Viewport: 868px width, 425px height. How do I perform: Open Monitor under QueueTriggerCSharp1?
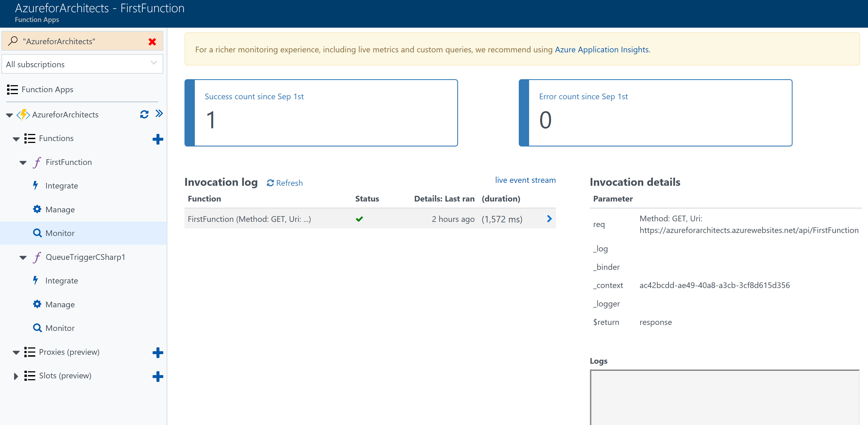tap(60, 328)
